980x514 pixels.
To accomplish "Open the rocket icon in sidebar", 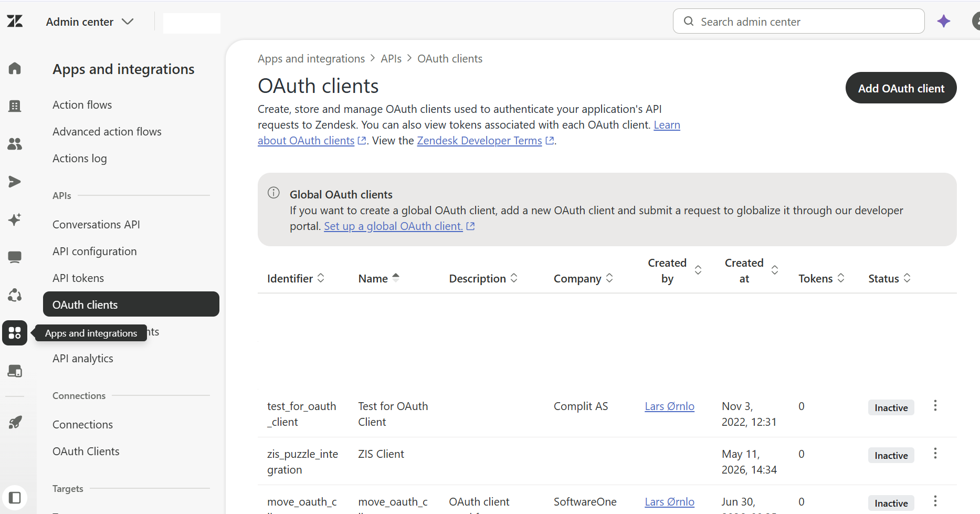I will (15, 422).
